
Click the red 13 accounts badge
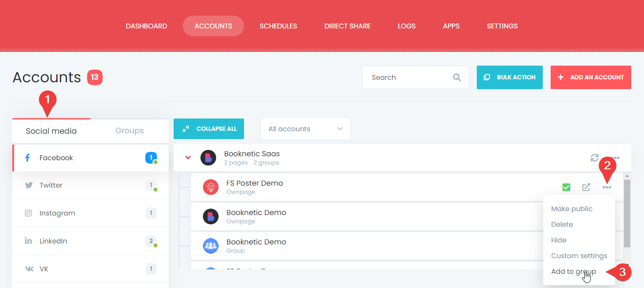coord(95,77)
